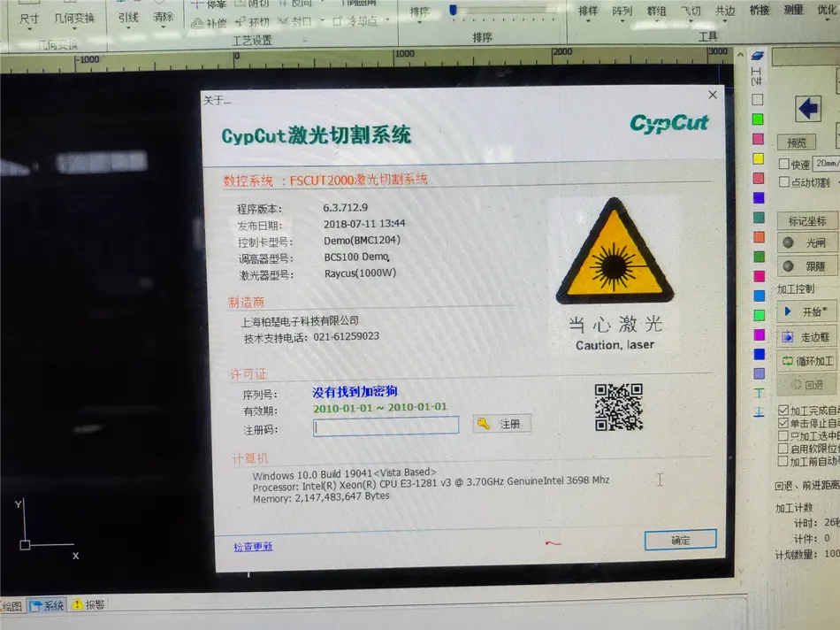
Task: Click the 走边框 frame walk button
Action: coord(806,337)
